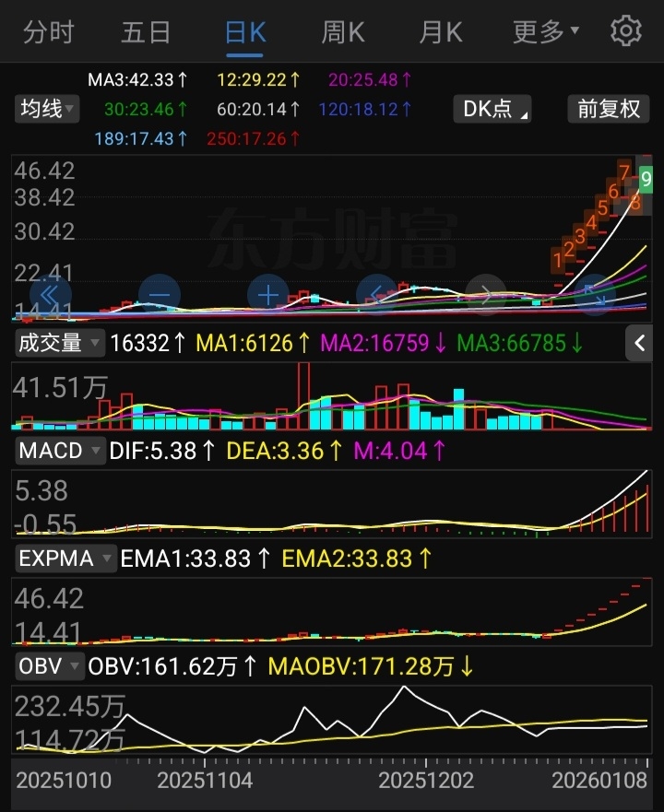This screenshot has width=664, height=812.
Task: Tap the EMA1:33.83 value
Action: [x=196, y=559]
